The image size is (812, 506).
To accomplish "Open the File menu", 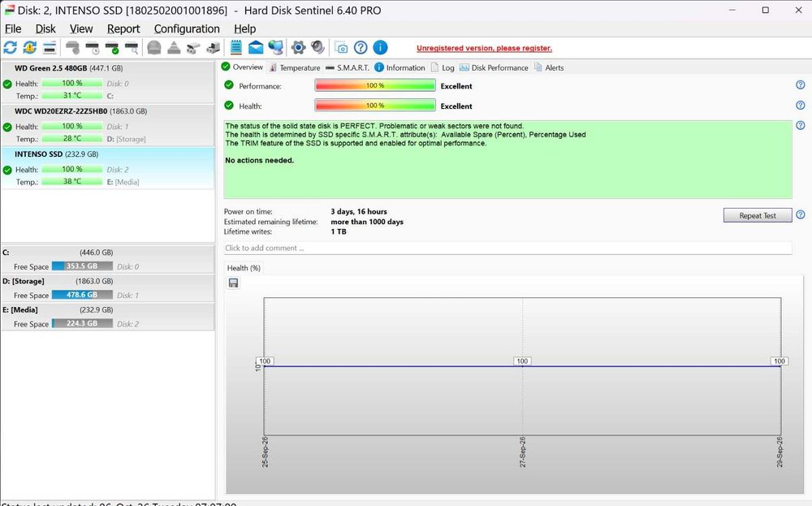I will point(13,29).
